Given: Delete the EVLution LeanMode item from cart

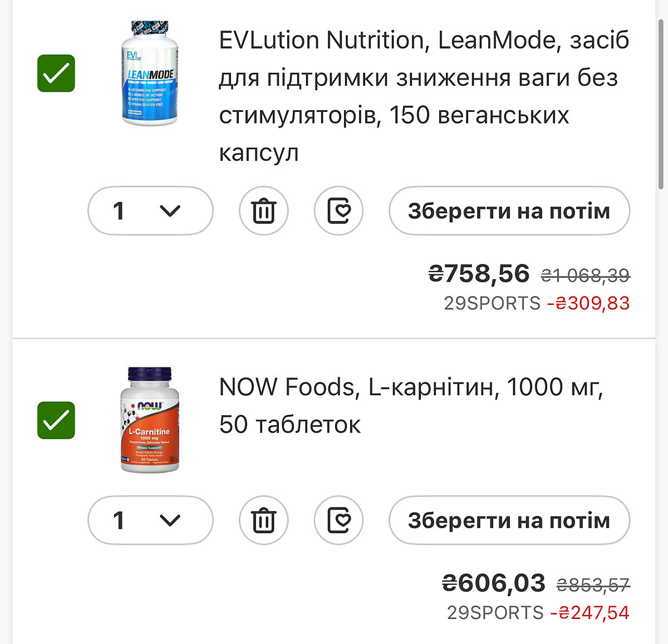Looking at the screenshot, I should 263,211.
